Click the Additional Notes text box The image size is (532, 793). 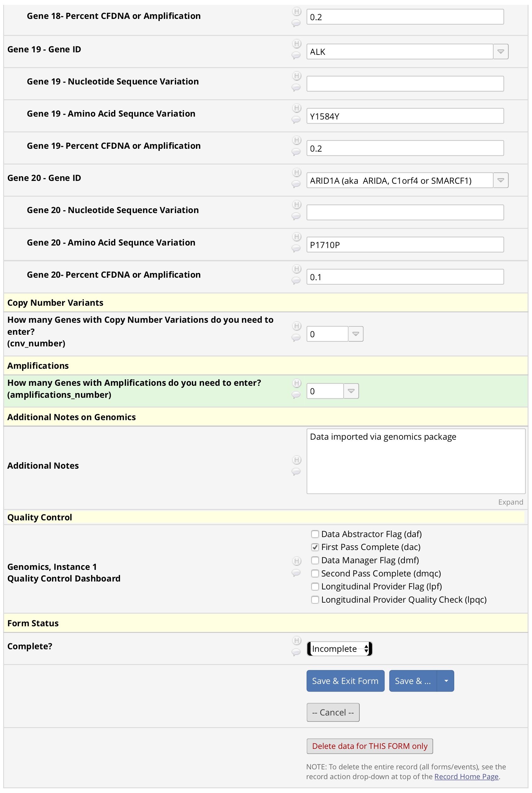tap(416, 461)
